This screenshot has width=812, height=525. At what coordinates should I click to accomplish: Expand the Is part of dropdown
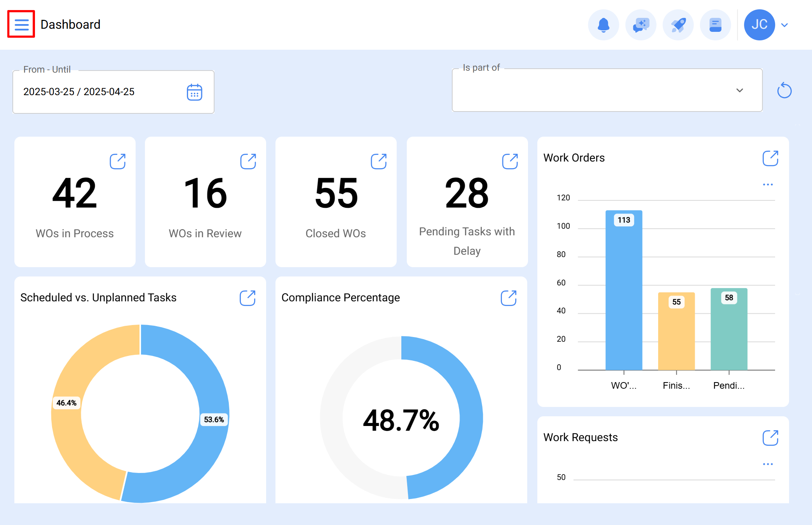pos(739,90)
